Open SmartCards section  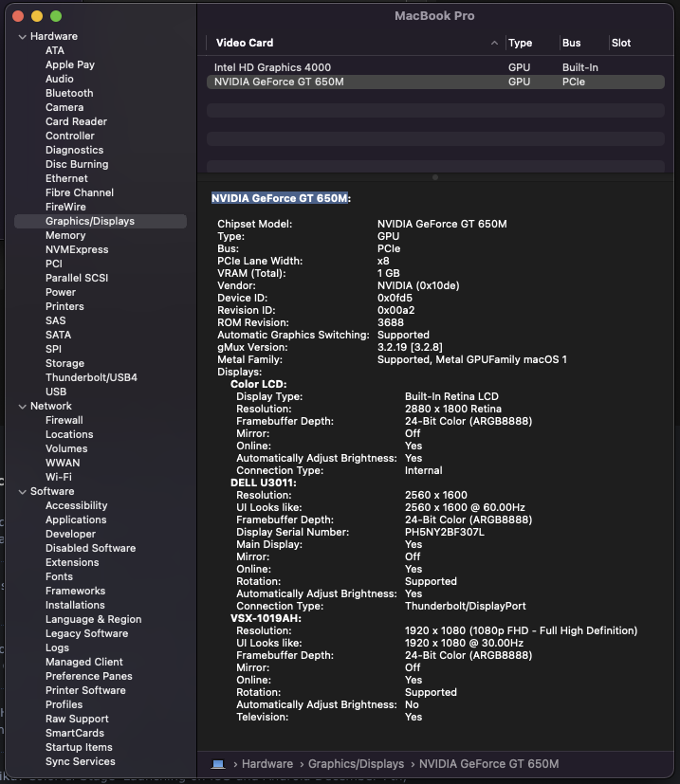point(75,734)
